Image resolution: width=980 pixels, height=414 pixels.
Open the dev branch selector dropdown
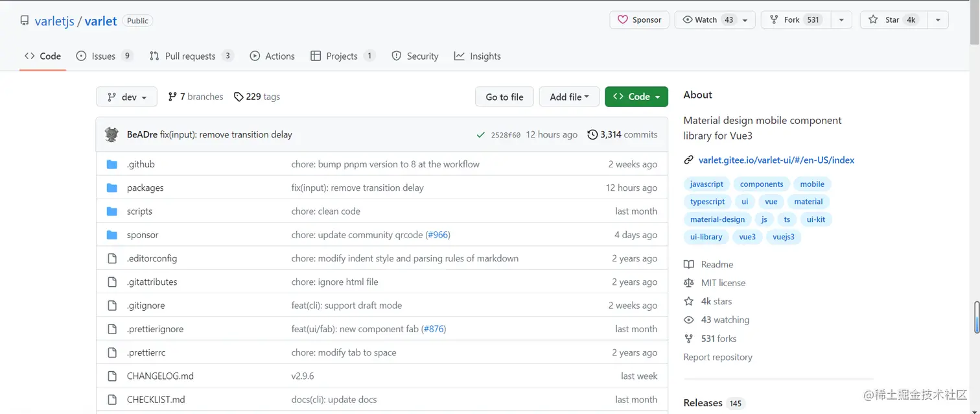click(x=126, y=97)
